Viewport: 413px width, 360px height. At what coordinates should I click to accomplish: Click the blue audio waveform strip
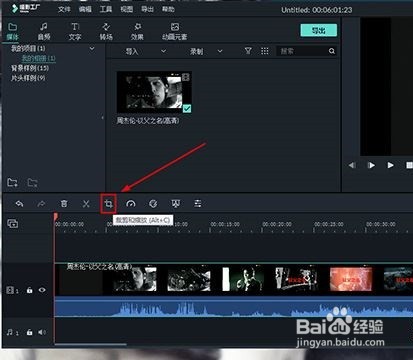234,308
